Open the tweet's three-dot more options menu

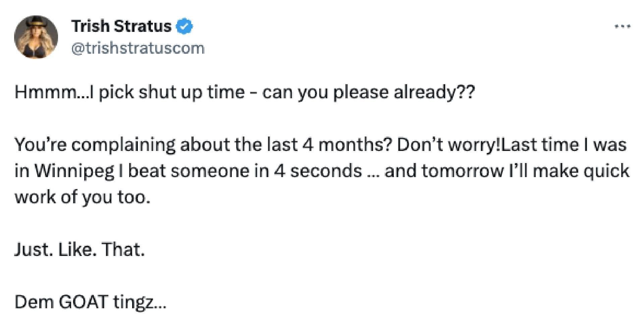click(623, 26)
